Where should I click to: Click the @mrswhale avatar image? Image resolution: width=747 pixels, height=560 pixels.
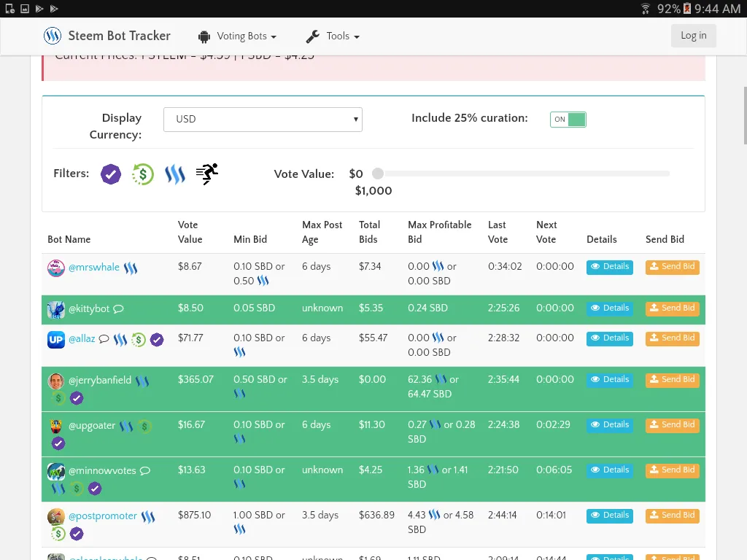(55, 268)
